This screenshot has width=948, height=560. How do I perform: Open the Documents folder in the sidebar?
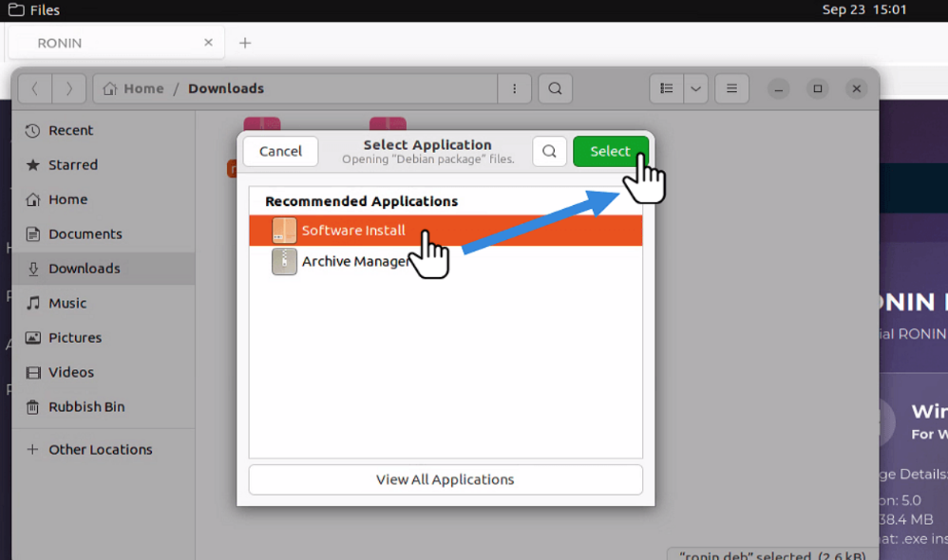click(85, 233)
